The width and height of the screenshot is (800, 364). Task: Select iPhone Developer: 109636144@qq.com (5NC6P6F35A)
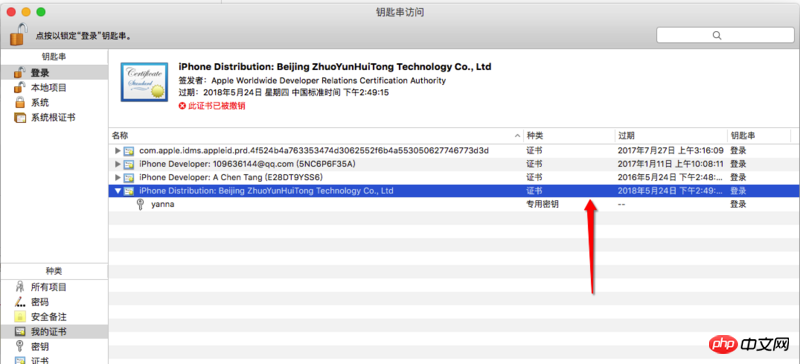[x=247, y=164]
